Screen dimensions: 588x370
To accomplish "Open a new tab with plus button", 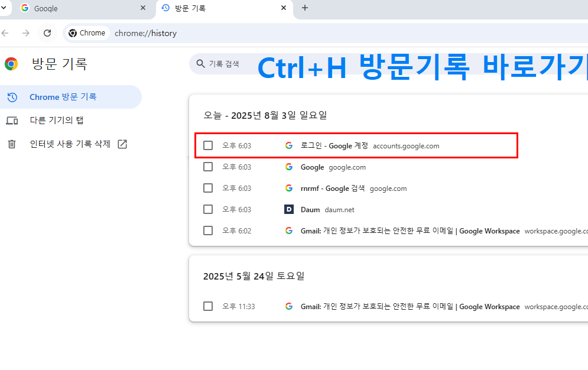I will [x=305, y=8].
